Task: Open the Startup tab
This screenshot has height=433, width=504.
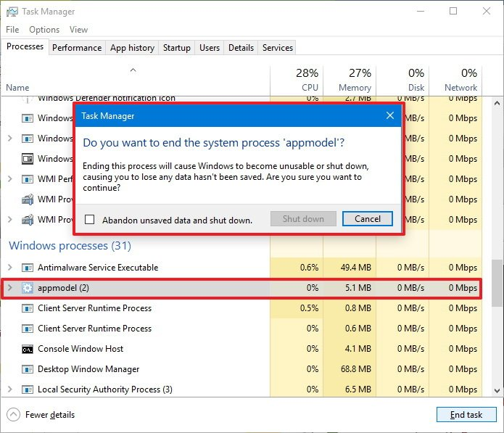Action: coord(176,48)
